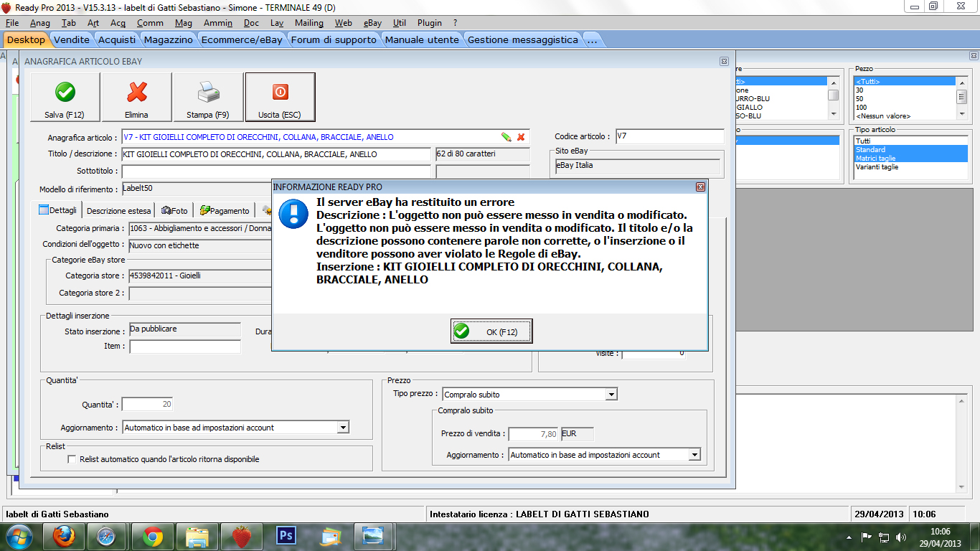Click the Action Center flag icon in tray
980x551 pixels.
click(866, 537)
